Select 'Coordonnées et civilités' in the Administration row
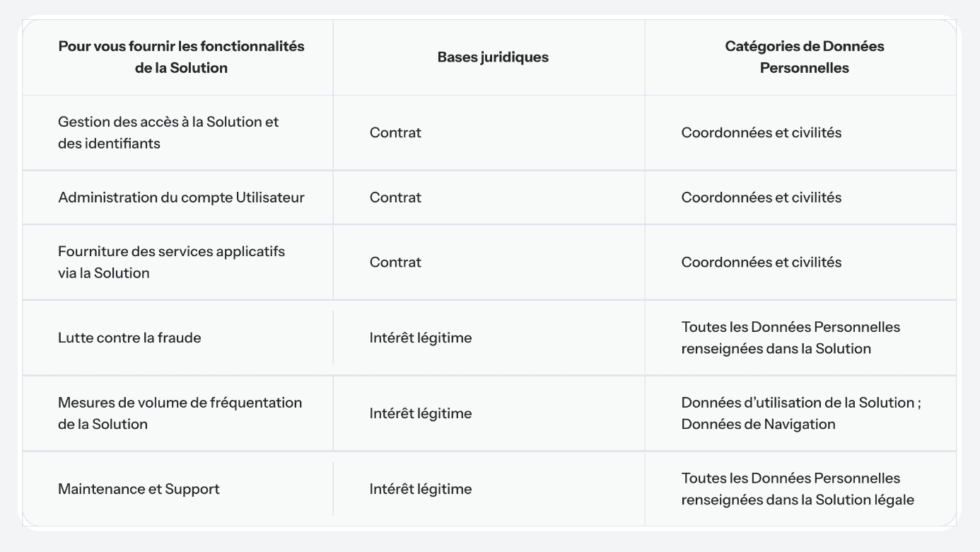 click(762, 197)
